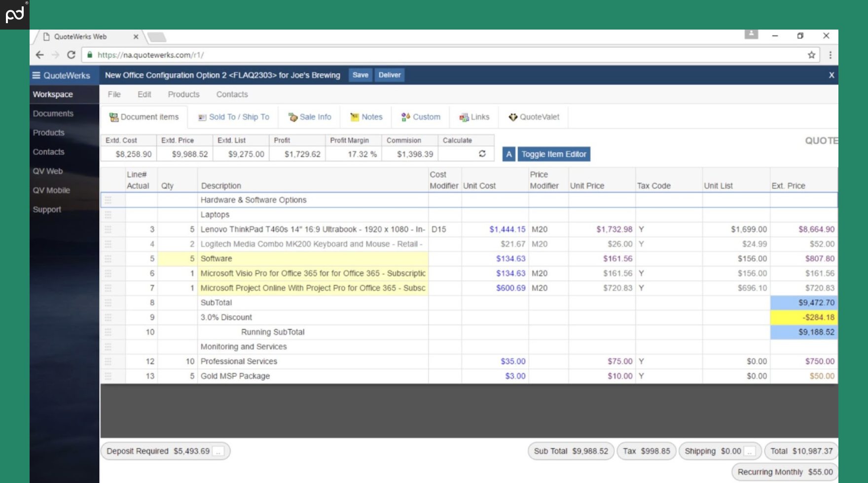868x483 pixels.
Task: Switch to the Custom tab
Action: click(x=421, y=117)
